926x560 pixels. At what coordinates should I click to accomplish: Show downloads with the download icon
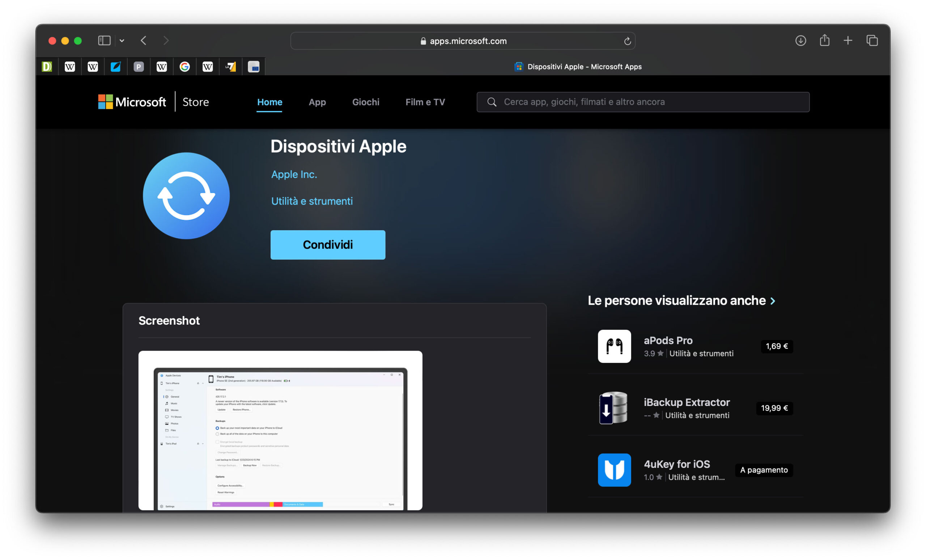tap(800, 40)
